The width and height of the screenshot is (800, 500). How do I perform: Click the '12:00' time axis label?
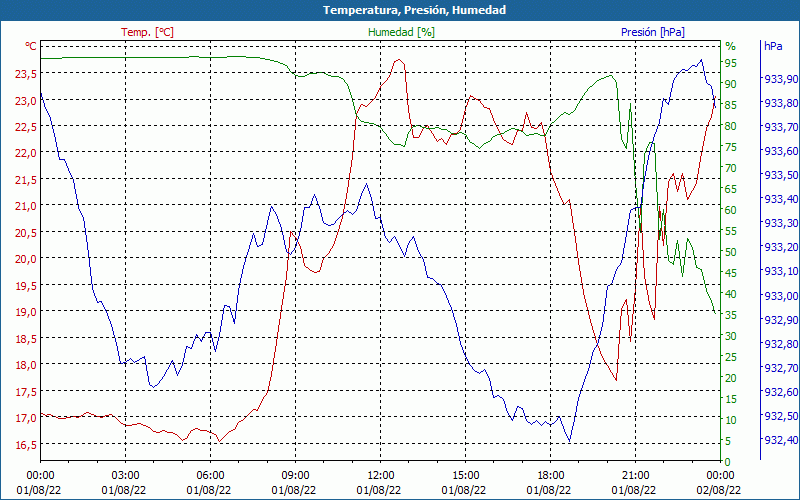tap(380, 476)
